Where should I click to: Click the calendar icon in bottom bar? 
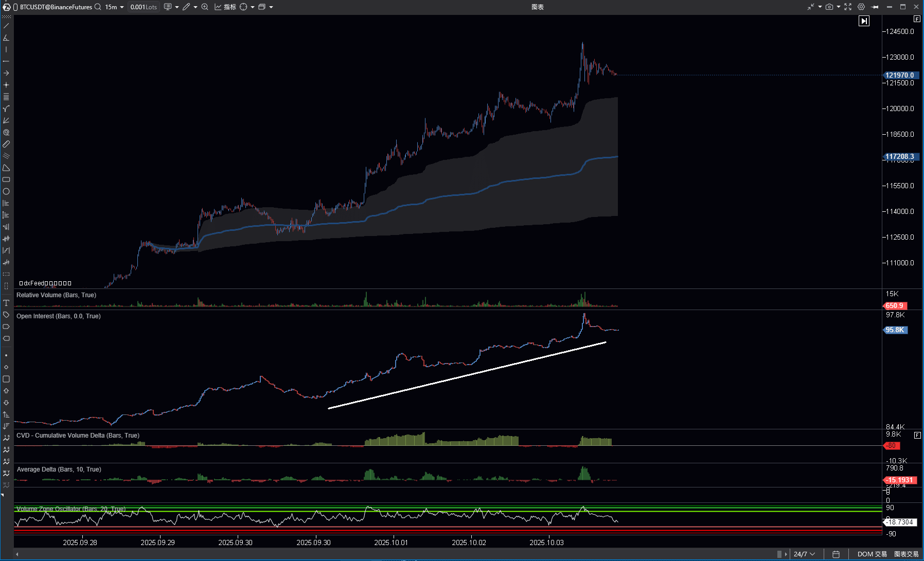click(836, 554)
